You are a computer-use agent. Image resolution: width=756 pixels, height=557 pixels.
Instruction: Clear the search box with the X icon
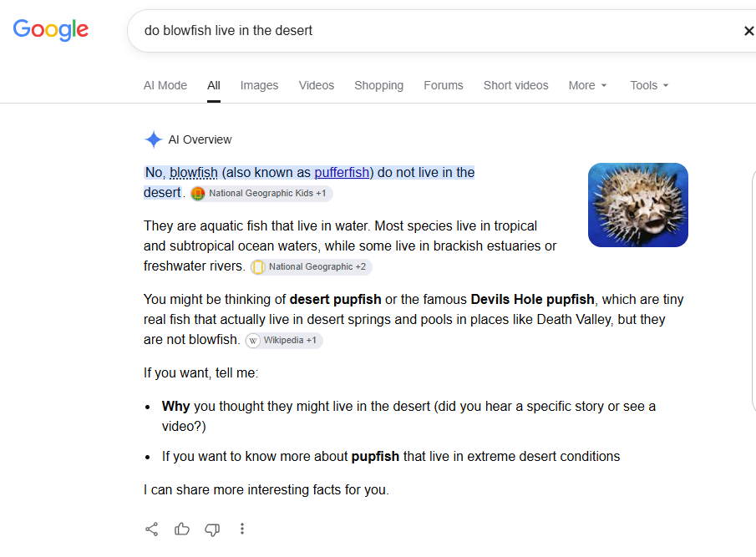(x=748, y=31)
